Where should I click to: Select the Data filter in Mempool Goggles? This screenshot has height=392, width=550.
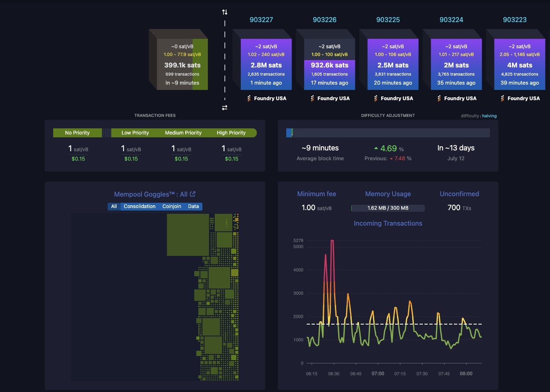pyautogui.click(x=193, y=206)
